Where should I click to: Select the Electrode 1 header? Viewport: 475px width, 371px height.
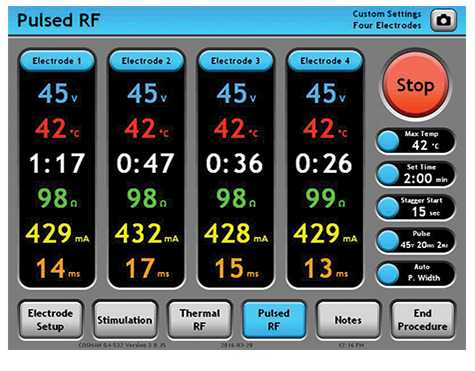tap(57, 61)
